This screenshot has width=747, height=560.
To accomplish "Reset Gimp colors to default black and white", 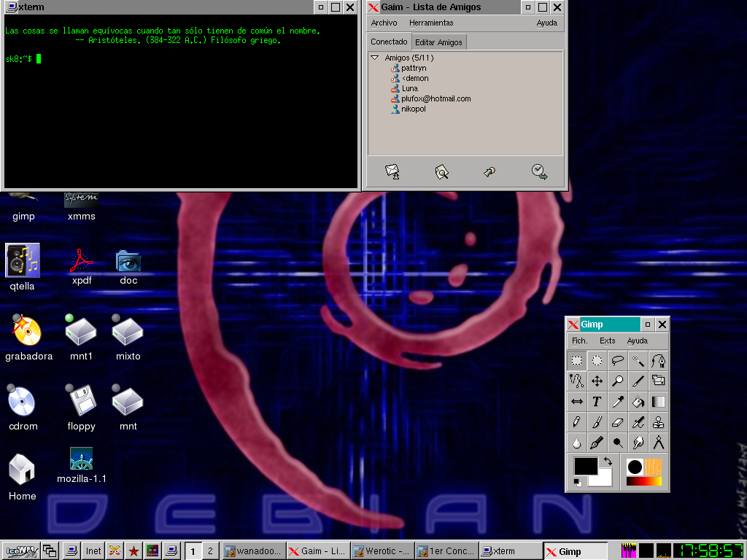I will [x=578, y=483].
